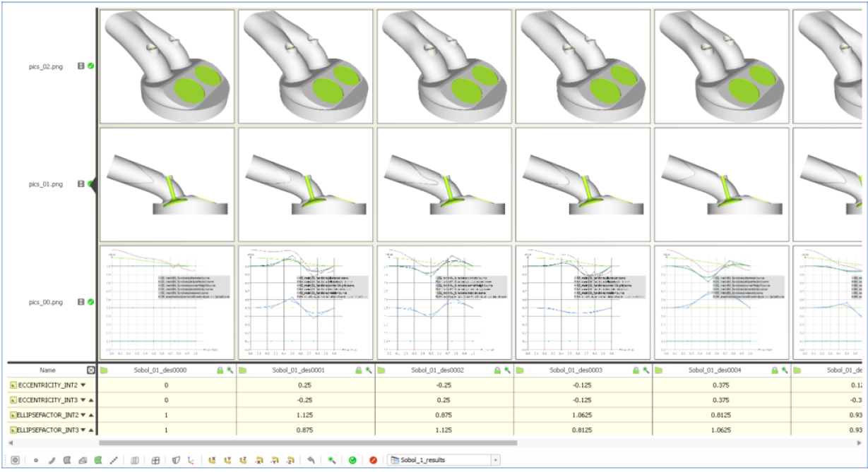This screenshot has height=472, width=868.
Task: Click up arrow next to ELLIPSEFACTOR_INT3
Action: pyautogui.click(x=90, y=430)
